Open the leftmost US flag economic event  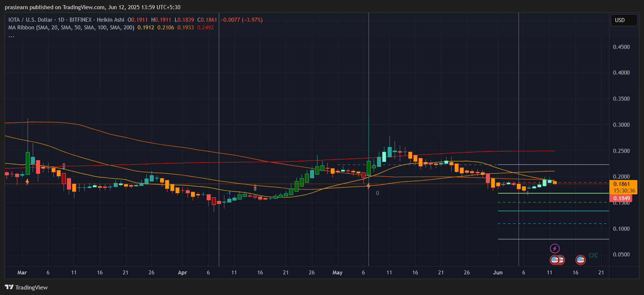(554, 260)
